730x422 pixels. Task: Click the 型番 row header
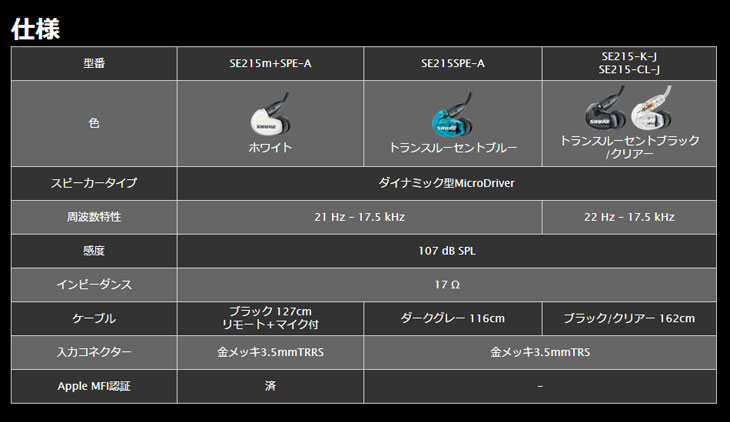pyautogui.click(x=94, y=63)
